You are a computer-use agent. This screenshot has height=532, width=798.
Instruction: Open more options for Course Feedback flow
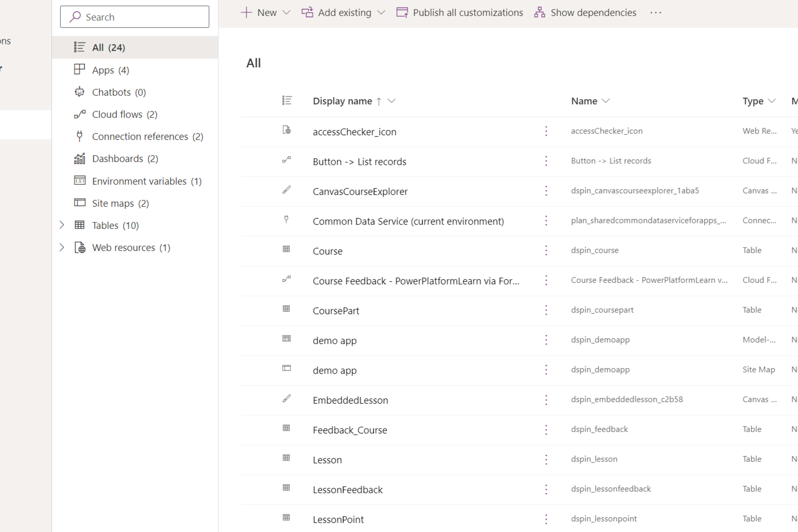coord(546,280)
